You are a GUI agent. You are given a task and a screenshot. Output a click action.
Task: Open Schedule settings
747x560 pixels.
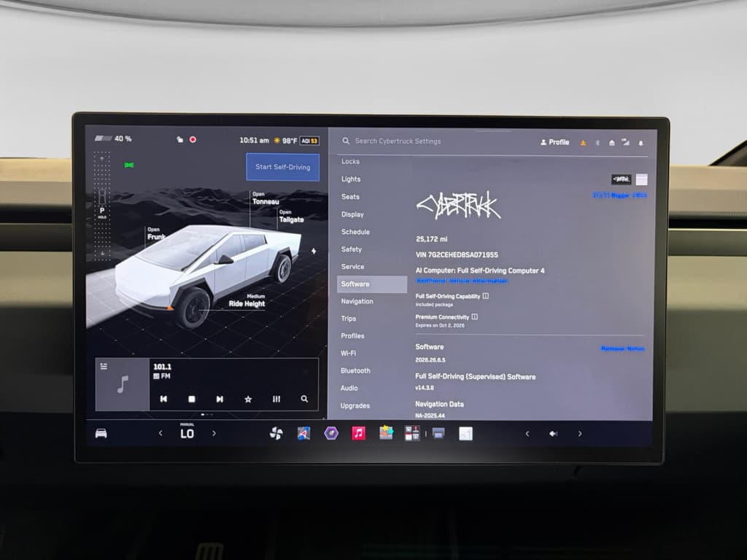(355, 232)
